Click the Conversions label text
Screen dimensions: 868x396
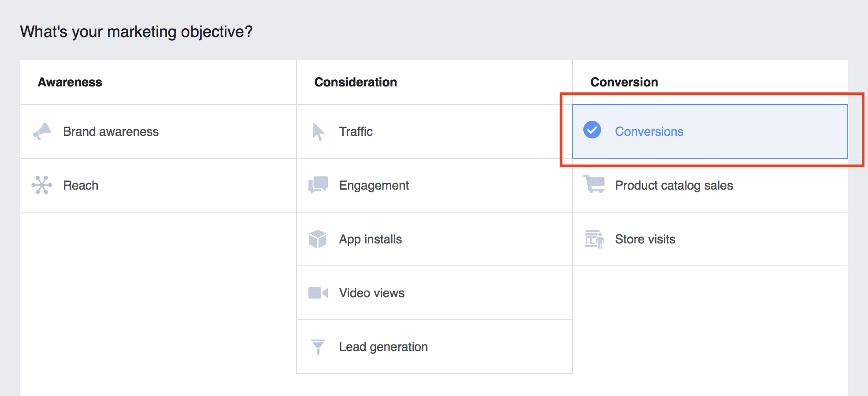[649, 131]
